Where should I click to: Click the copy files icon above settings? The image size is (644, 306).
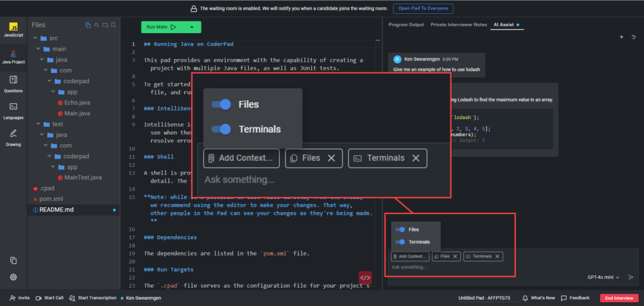[x=13, y=260]
